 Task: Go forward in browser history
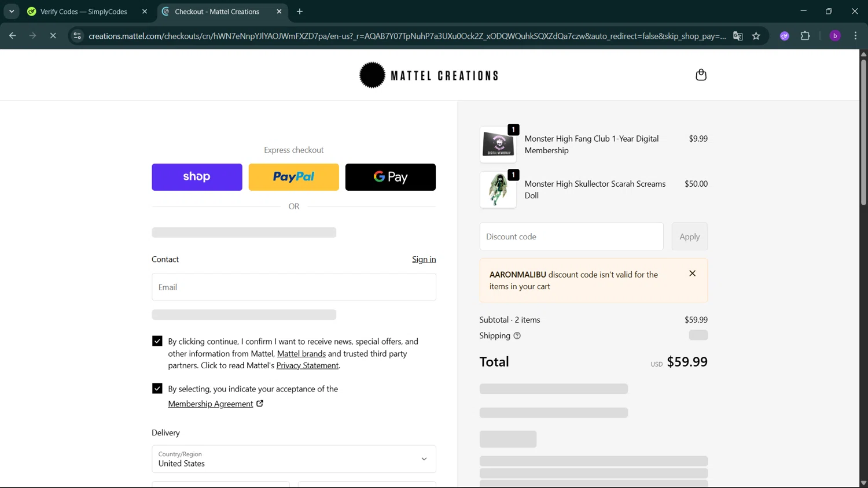[33, 36]
